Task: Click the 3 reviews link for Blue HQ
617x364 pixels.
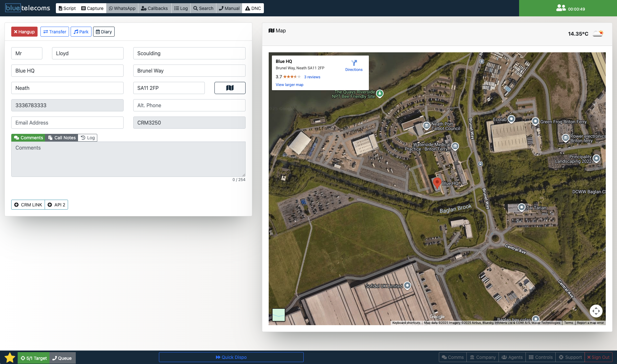Action: [312, 77]
